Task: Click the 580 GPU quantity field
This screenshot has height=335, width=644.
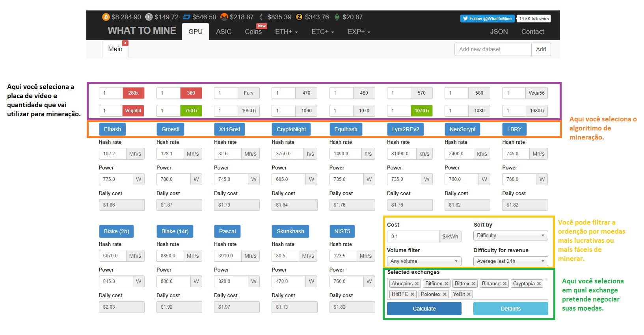Action: 457,93
